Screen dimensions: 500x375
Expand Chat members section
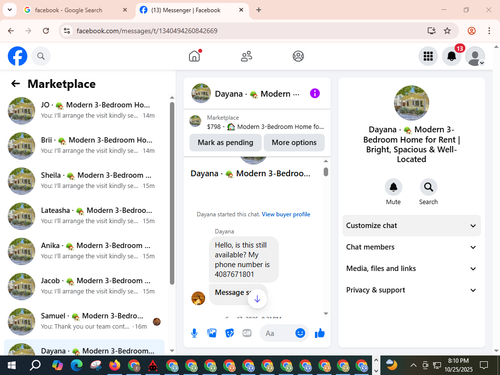pos(411,247)
